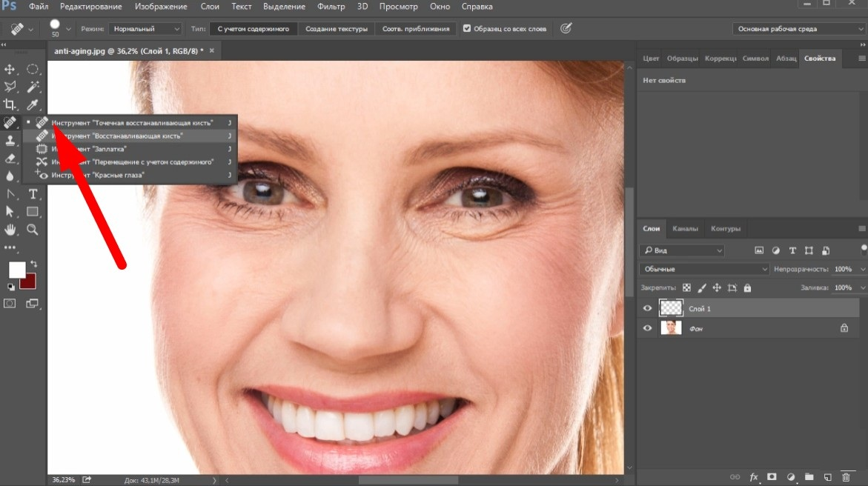Screen dimensions: 868x486
Task: Change screen mode icon in toolbar
Action: (x=32, y=303)
